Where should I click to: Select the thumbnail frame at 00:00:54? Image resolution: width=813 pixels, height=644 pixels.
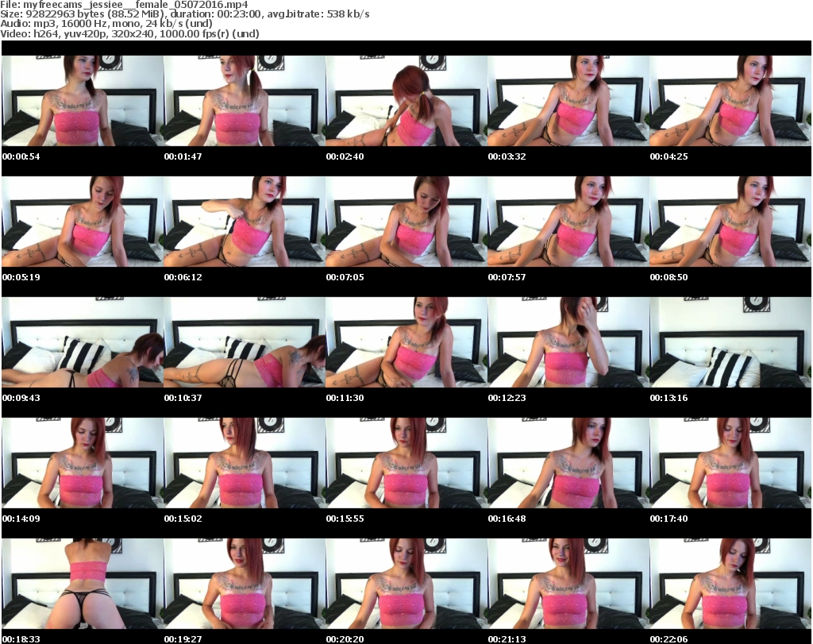click(x=83, y=101)
